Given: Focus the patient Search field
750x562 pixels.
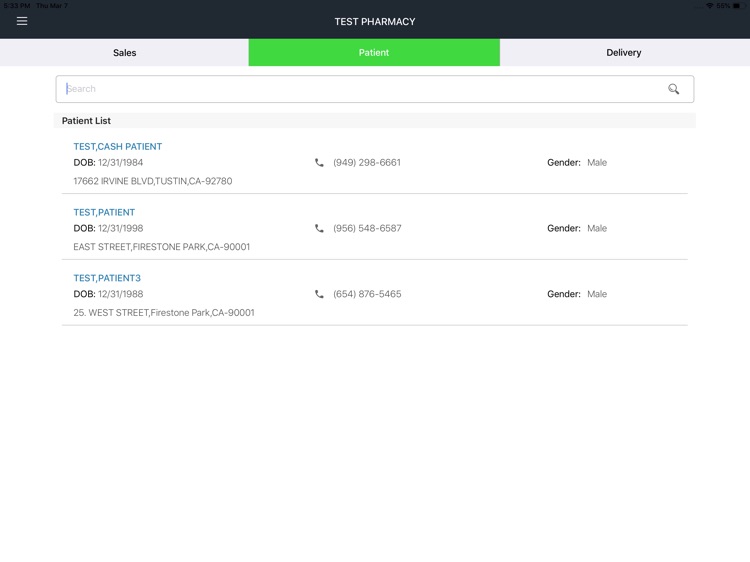Looking at the screenshot, I should 375,89.
